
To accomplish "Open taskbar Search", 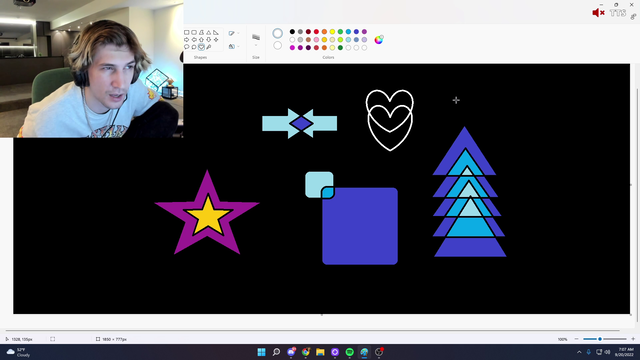I will point(276,352).
